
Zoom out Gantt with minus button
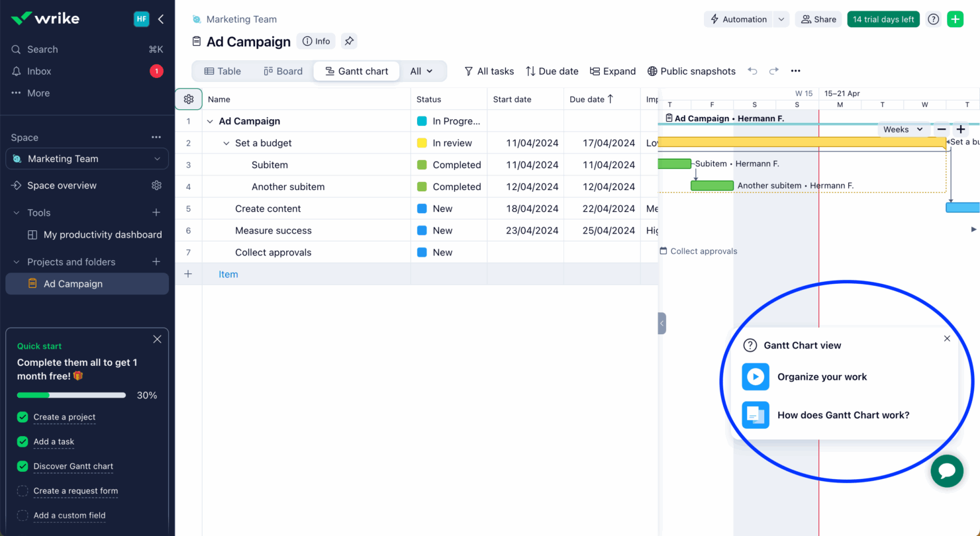(x=941, y=130)
